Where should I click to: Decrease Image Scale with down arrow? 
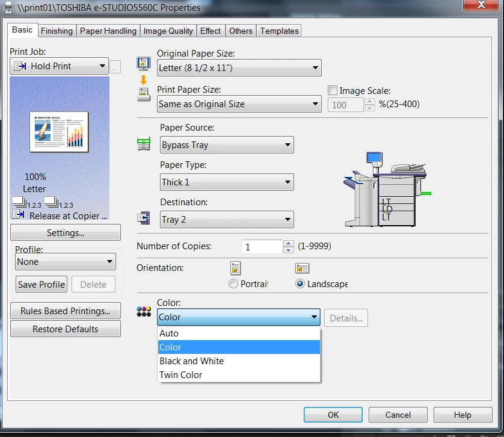[x=370, y=108]
